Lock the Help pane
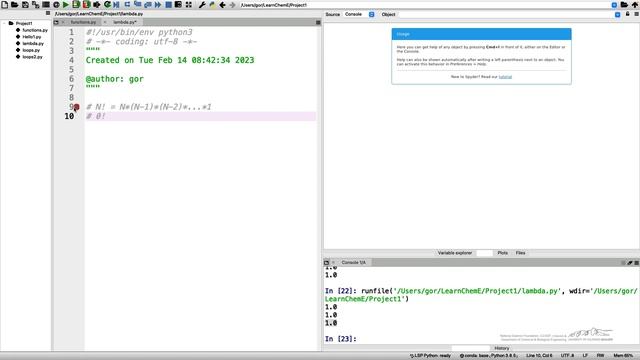 [628, 14]
